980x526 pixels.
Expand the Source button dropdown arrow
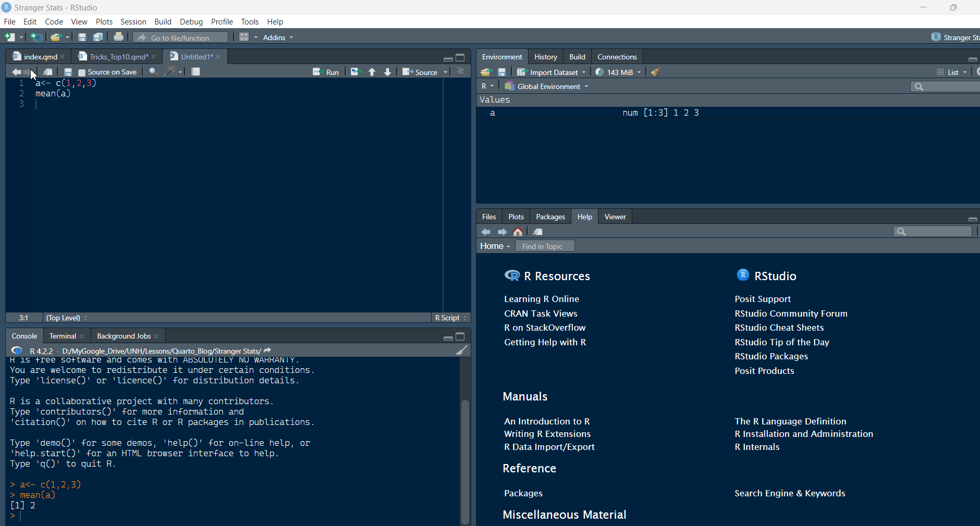pyautogui.click(x=446, y=72)
